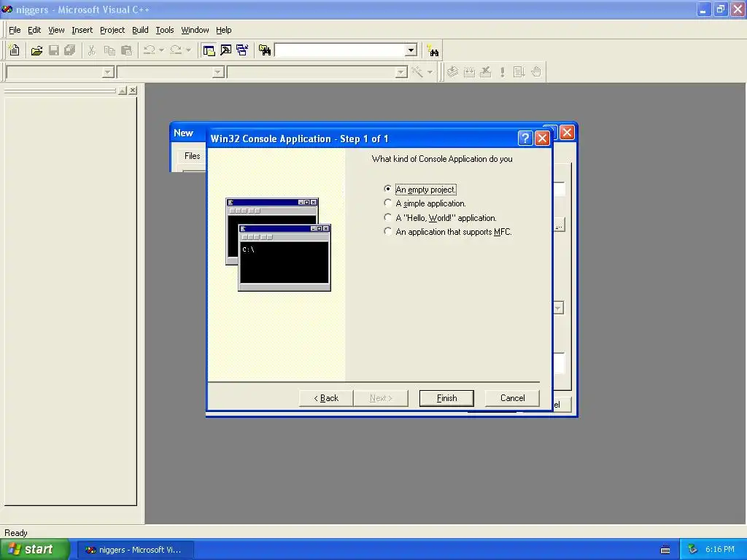Click the Insert Breakpoint hand icon
Viewport: 747px width, 560px height.
pyautogui.click(x=536, y=72)
